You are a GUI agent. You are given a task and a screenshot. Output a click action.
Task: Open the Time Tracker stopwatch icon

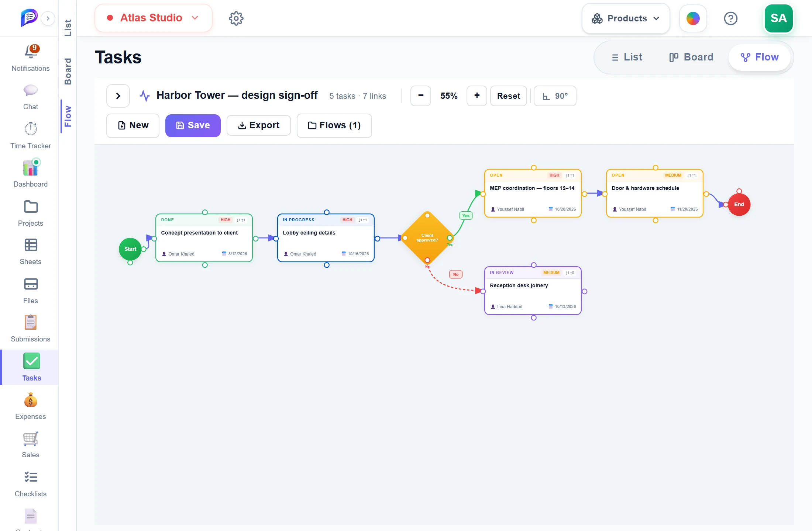[x=31, y=129]
